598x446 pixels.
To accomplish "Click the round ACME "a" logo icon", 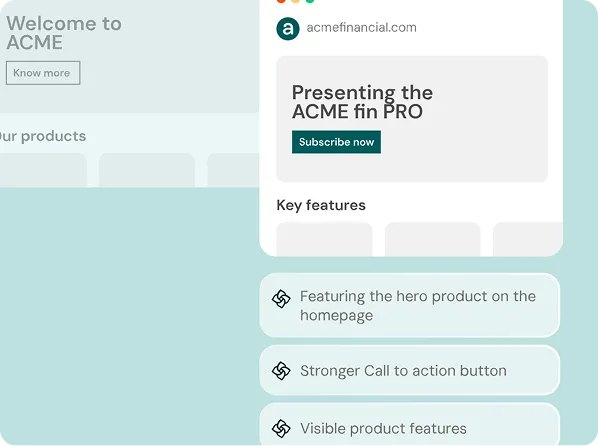I will pos(288,29).
